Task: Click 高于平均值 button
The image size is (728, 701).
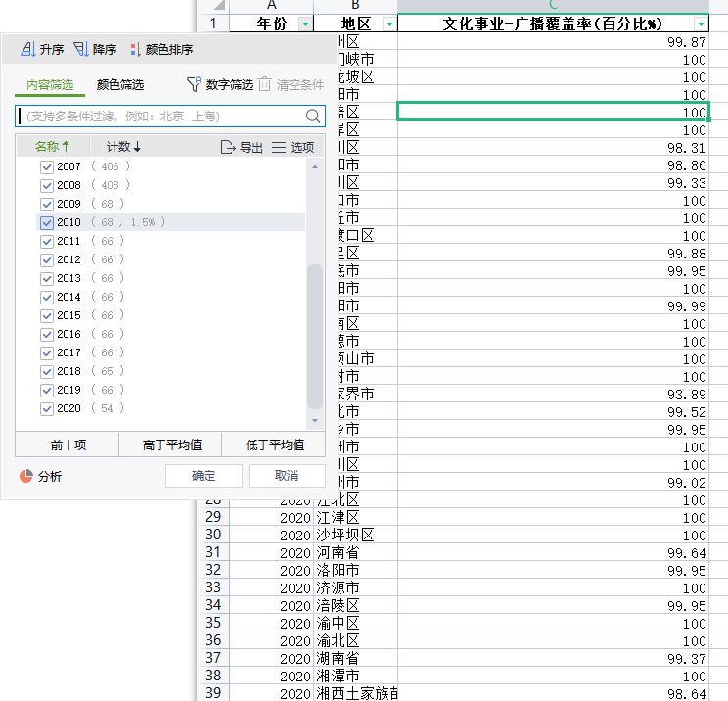Action: point(171,445)
